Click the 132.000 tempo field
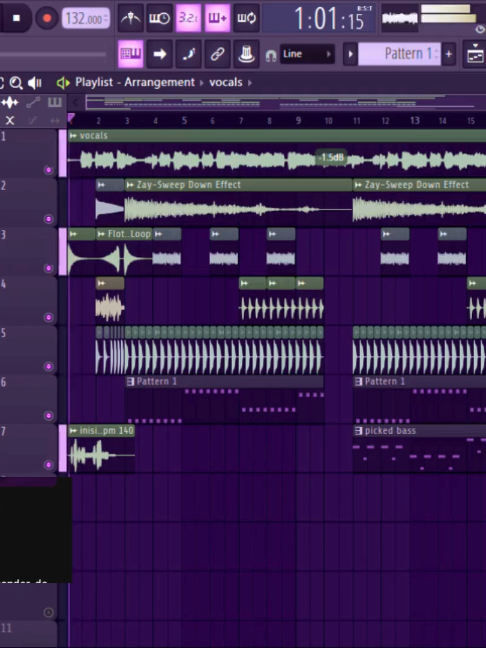 pos(86,19)
